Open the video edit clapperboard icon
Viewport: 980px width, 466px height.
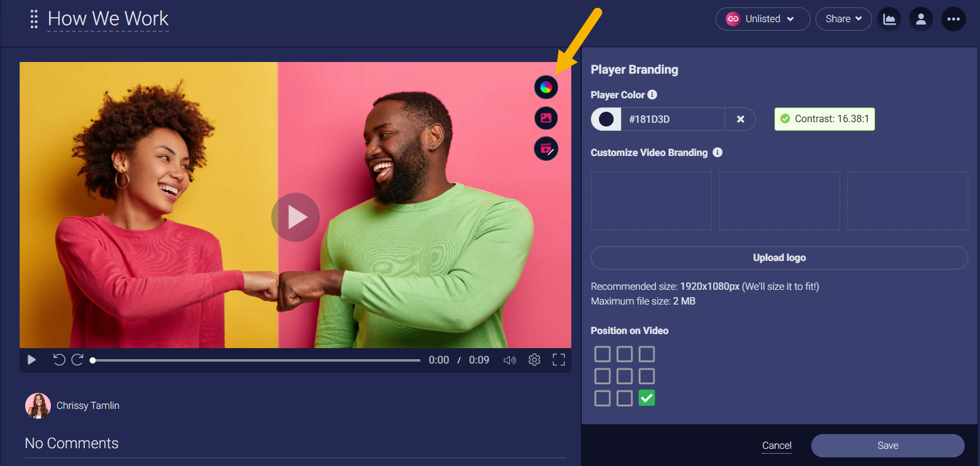click(546, 149)
